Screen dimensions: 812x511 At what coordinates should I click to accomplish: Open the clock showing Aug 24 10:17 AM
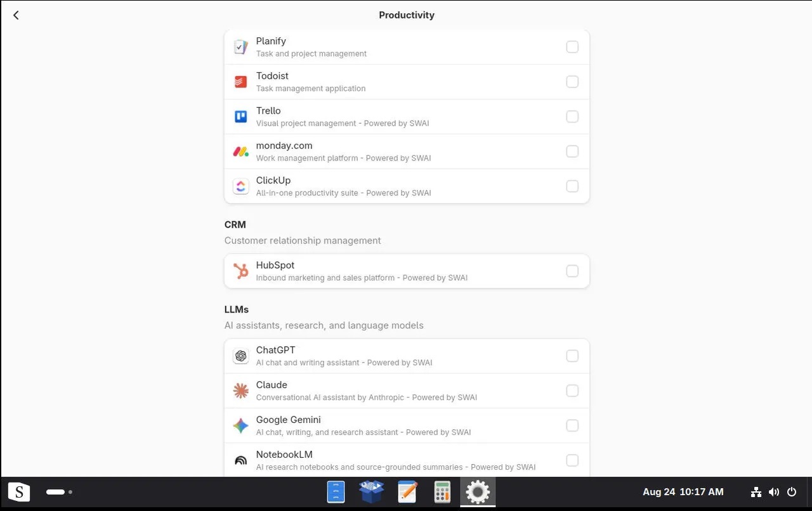click(x=683, y=492)
